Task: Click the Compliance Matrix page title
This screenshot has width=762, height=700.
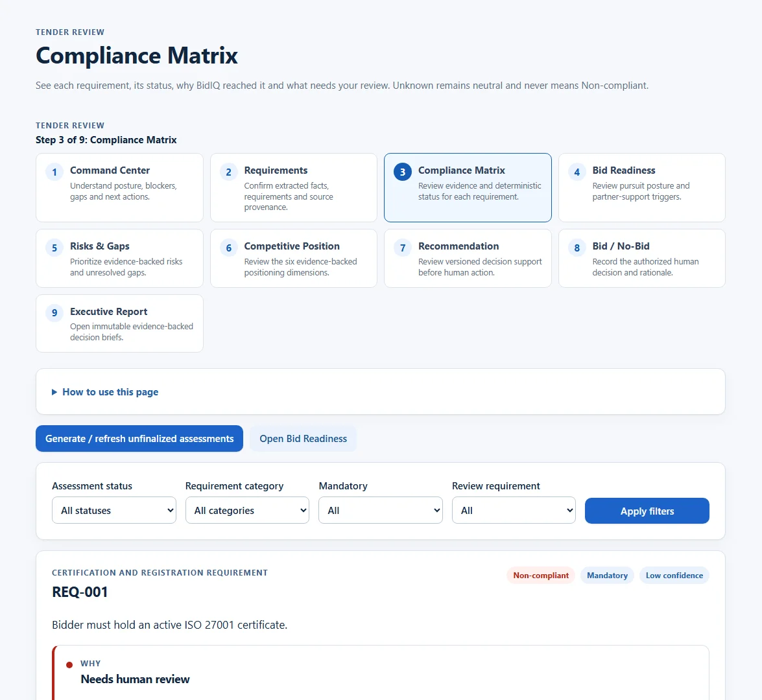Action: tap(137, 55)
